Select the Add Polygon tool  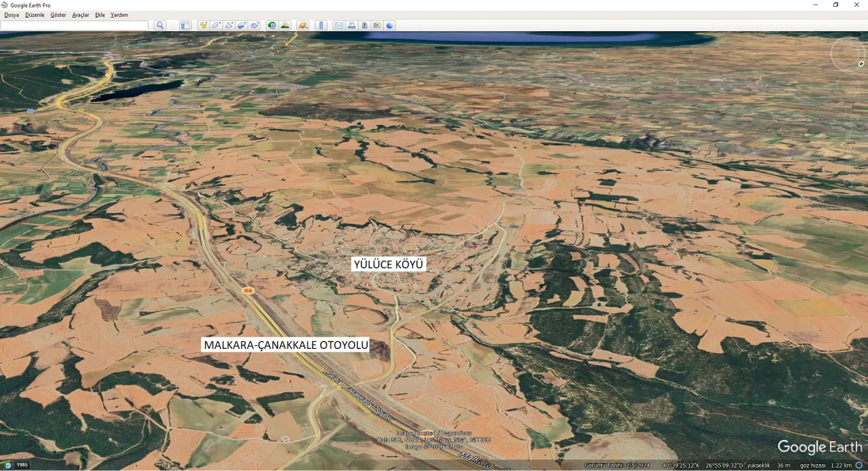click(216, 26)
